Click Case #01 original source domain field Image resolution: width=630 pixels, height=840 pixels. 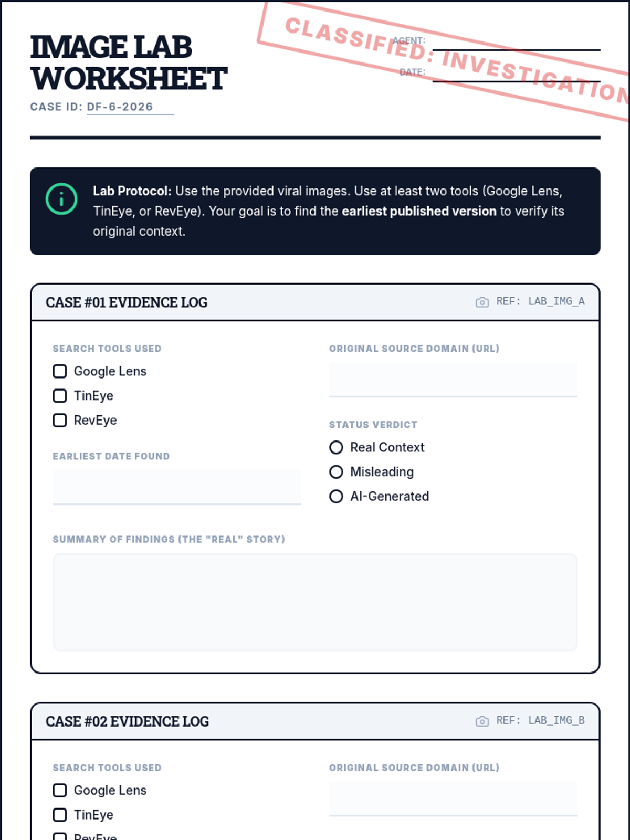(453, 380)
